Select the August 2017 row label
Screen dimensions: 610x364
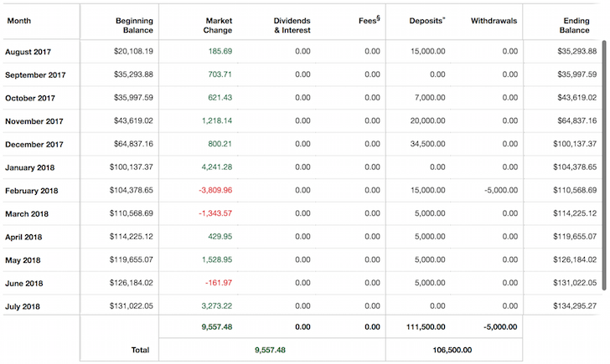[28, 52]
